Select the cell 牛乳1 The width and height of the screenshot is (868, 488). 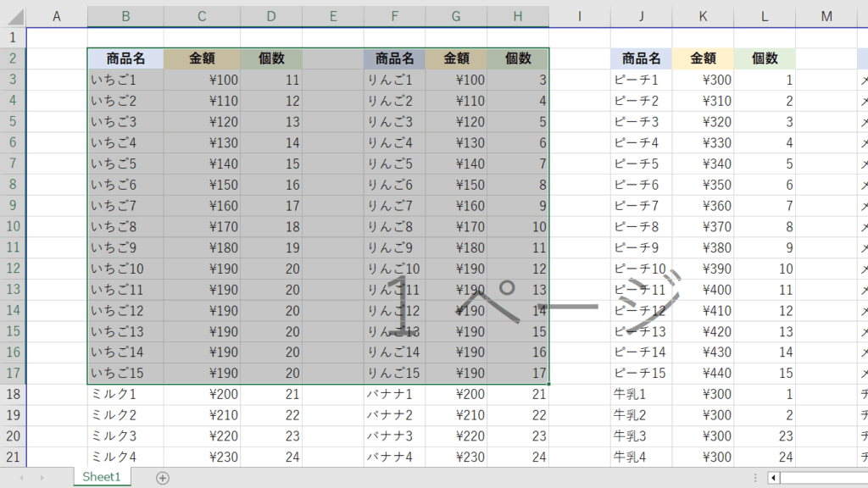tap(641, 394)
